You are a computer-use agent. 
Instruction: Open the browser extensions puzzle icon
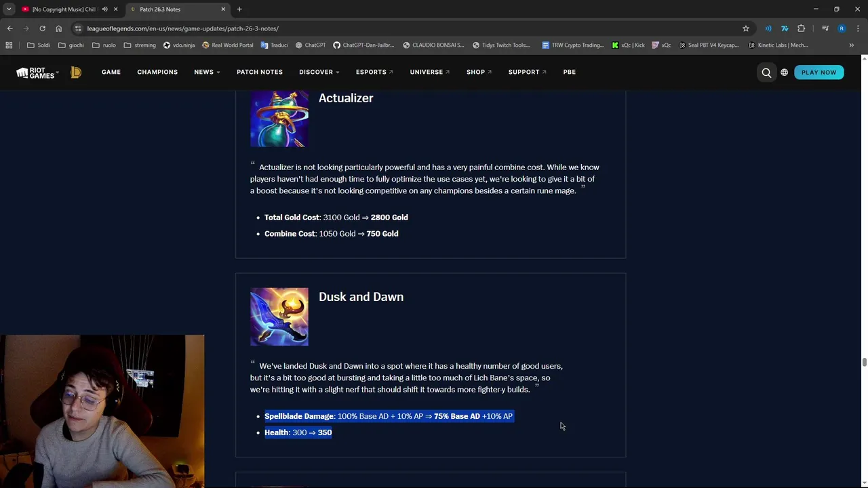pyautogui.click(x=802, y=28)
